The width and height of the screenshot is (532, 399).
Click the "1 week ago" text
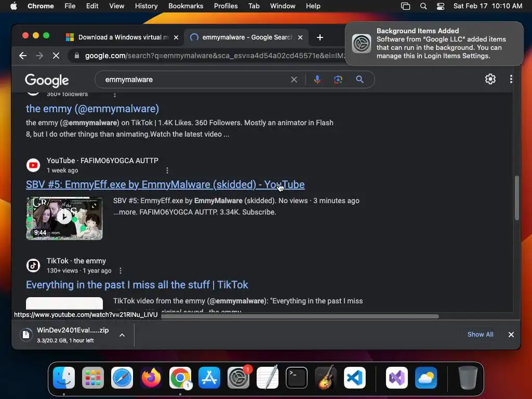click(x=62, y=170)
